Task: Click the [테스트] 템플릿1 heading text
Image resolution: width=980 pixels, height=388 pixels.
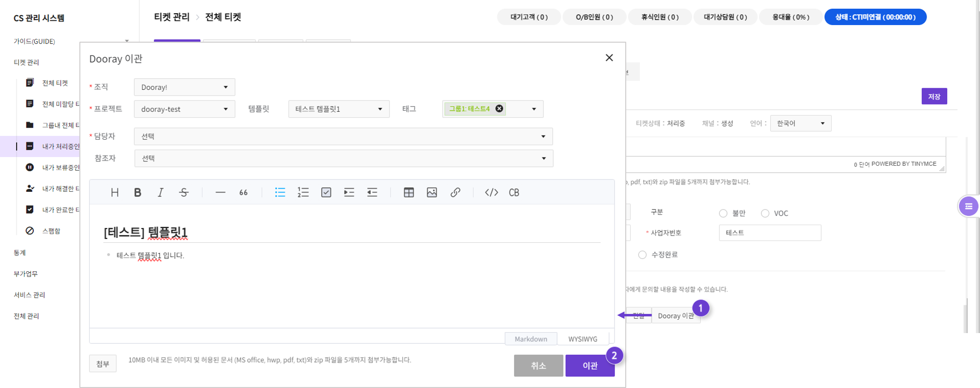Action: point(146,232)
